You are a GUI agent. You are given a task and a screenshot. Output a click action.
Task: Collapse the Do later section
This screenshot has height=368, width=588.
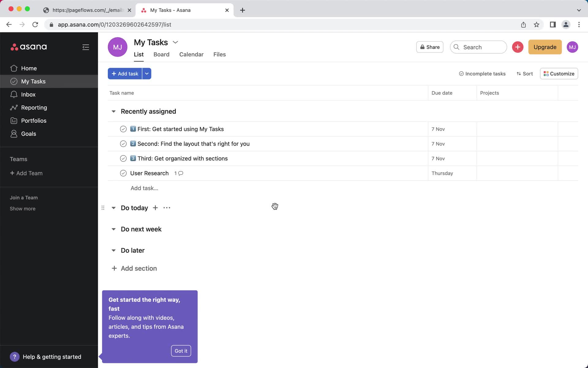pyautogui.click(x=114, y=251)
